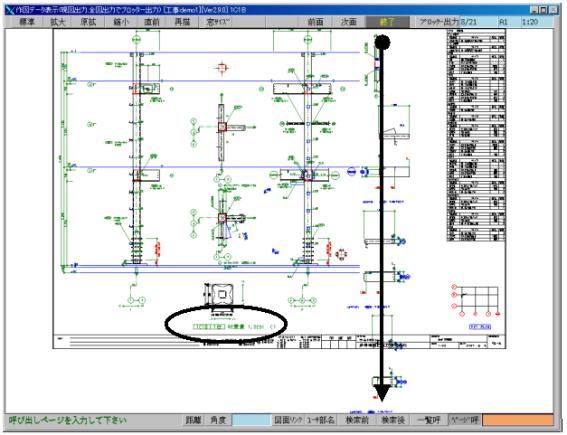The image size is (567, 435).
Task: Click the orange page number input field
Action: click(x=518, y=420)
